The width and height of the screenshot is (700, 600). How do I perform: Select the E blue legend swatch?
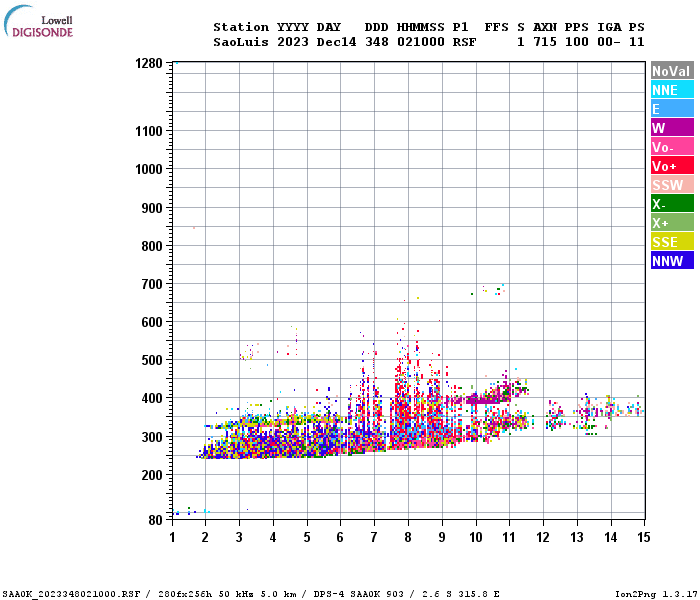point(672,108)
